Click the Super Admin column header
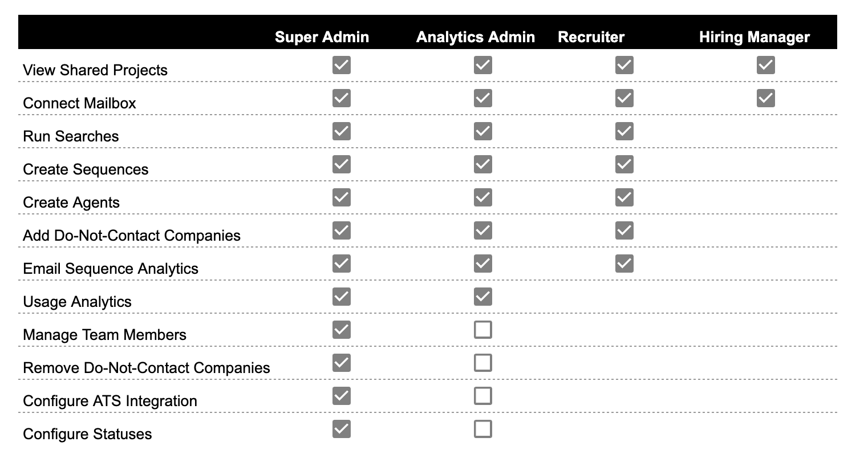The image size is (868, 470). (322, 37)
